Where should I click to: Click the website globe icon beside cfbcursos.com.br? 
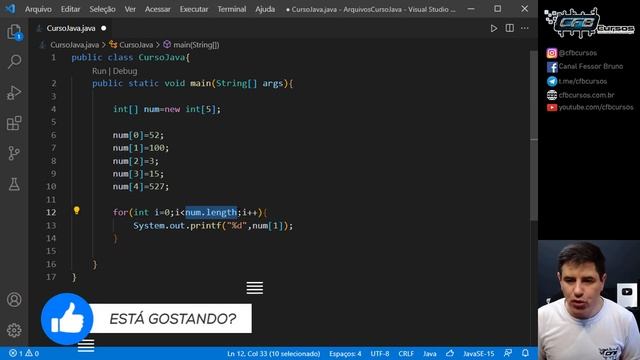[x=552, y=95]
